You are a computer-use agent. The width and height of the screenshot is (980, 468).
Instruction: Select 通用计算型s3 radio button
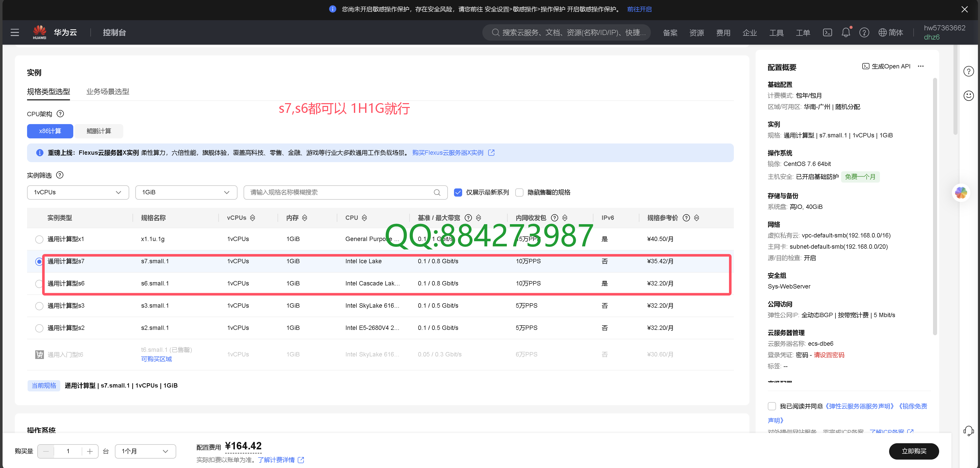(39, 306)
